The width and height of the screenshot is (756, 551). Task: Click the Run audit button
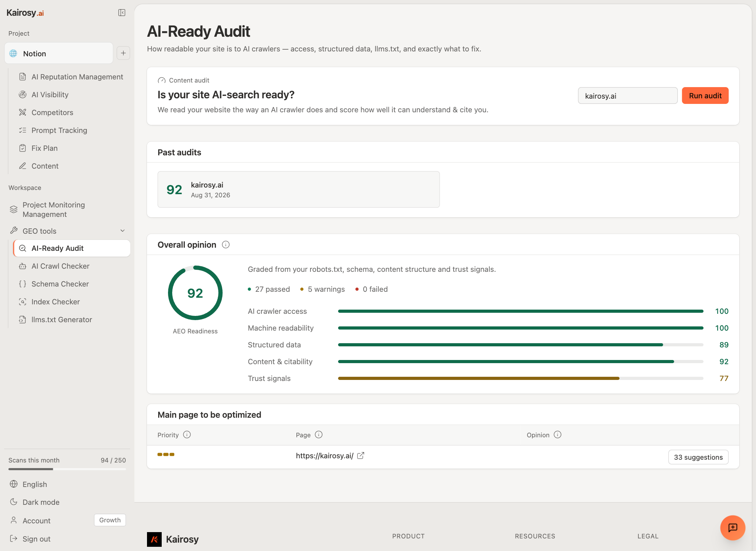click(x=705, y=96)
